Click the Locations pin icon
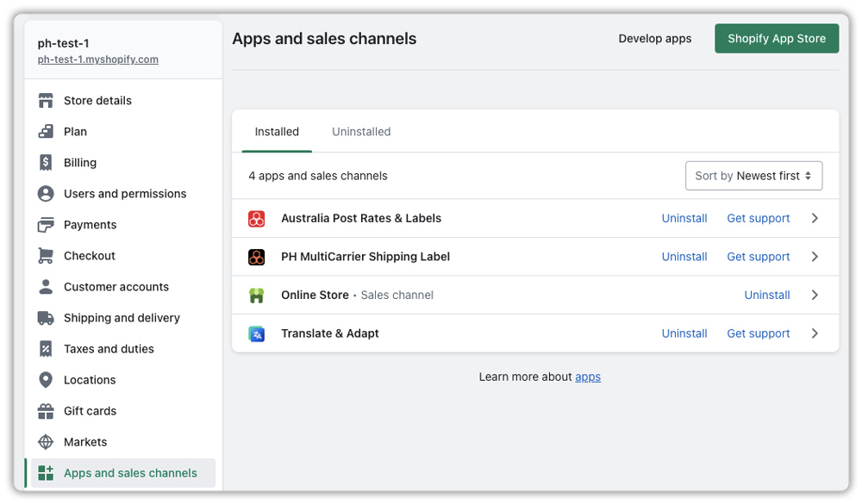862x504 pixels. (46, 380)
